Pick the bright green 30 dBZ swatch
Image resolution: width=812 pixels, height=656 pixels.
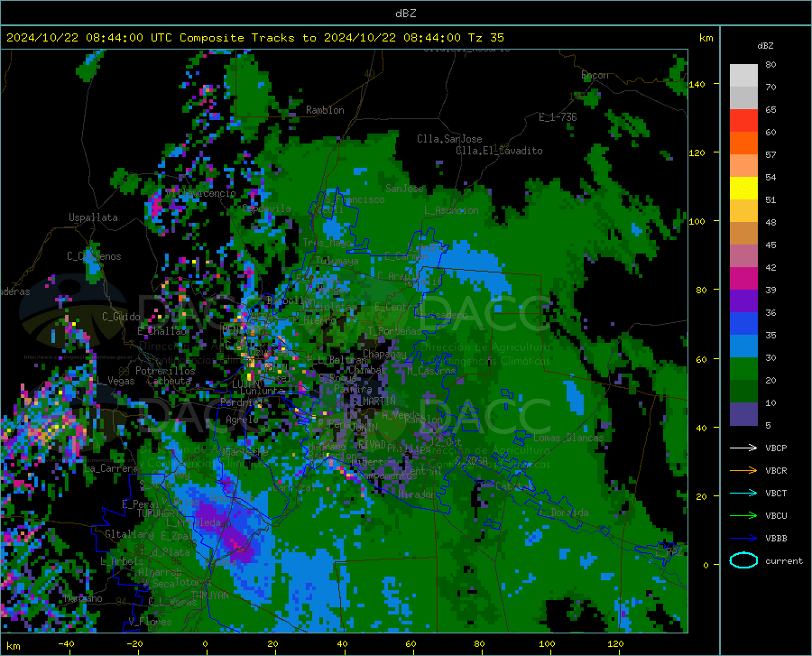(x=743, y=369)
